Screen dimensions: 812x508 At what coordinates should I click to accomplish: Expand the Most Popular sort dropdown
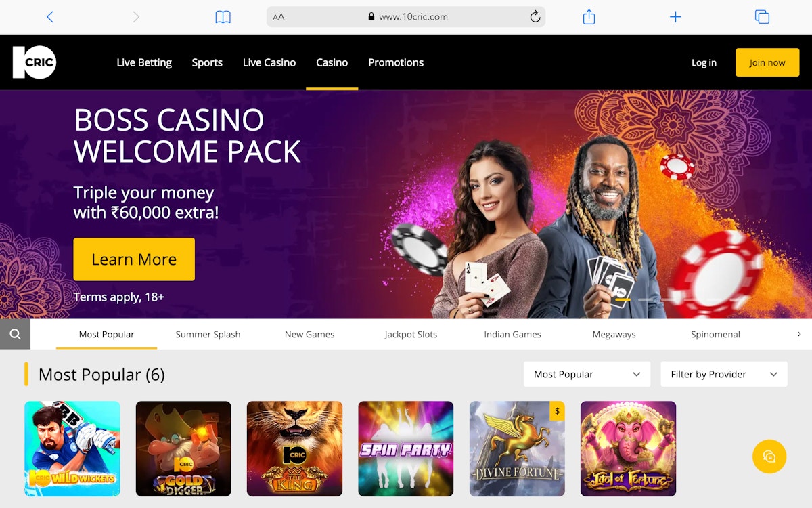pos(587,374)
